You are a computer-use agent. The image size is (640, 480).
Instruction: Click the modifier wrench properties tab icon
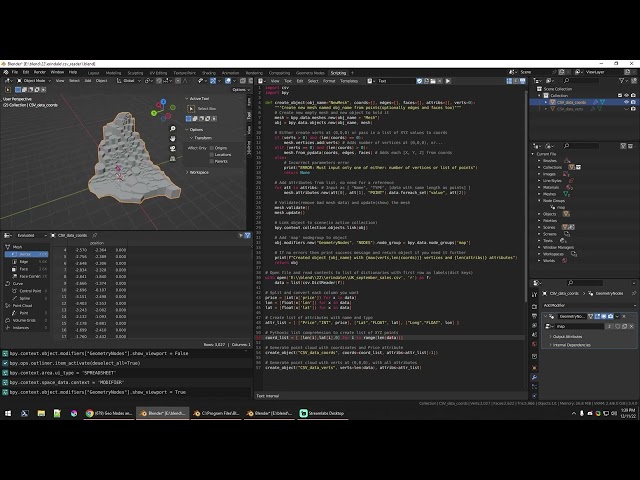(x=534, y=377)
